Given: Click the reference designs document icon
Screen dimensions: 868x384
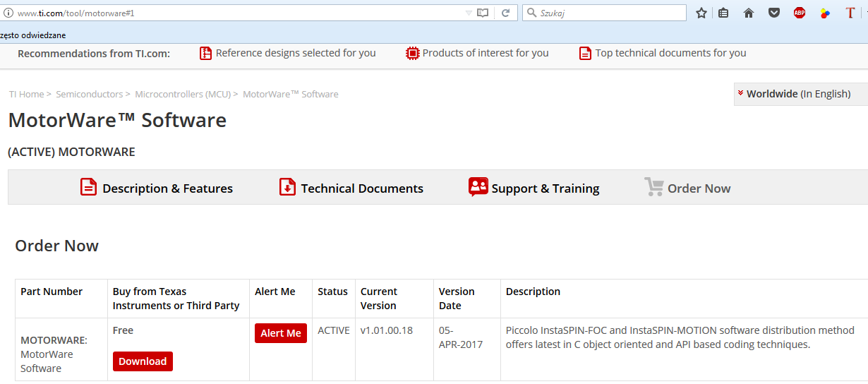Looking at the screenshot, I should 205,53.
